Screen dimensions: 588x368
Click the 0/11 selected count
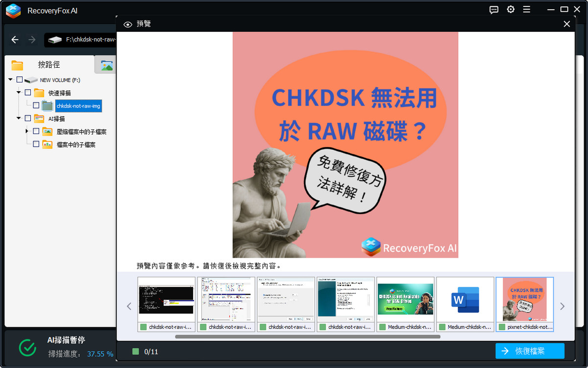(x=151, y=352)
